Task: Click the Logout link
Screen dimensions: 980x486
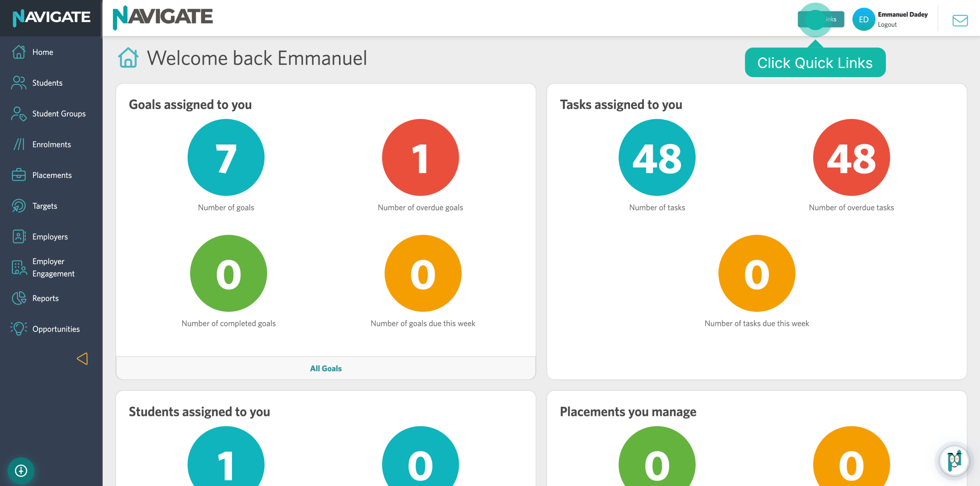Action: point(887,25)
